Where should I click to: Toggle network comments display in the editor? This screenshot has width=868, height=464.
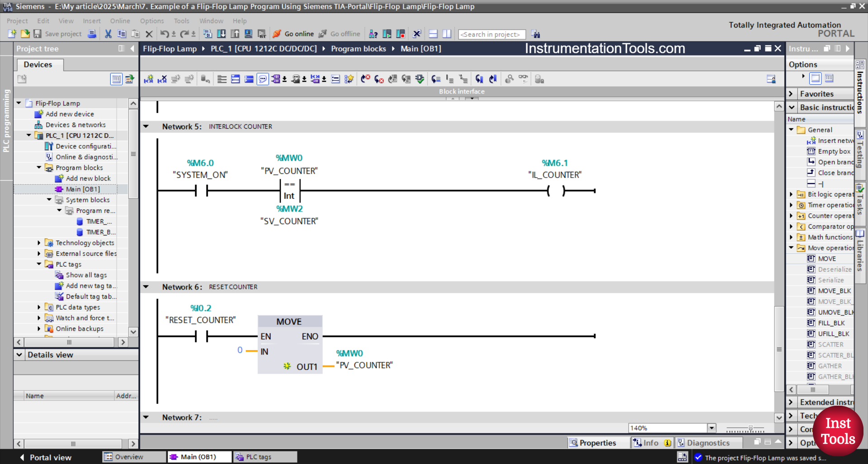263,79
